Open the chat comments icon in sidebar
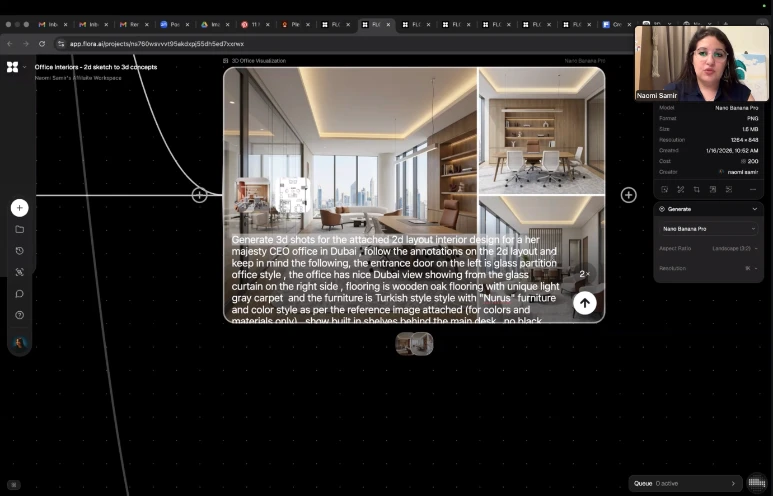 point(19,294)
